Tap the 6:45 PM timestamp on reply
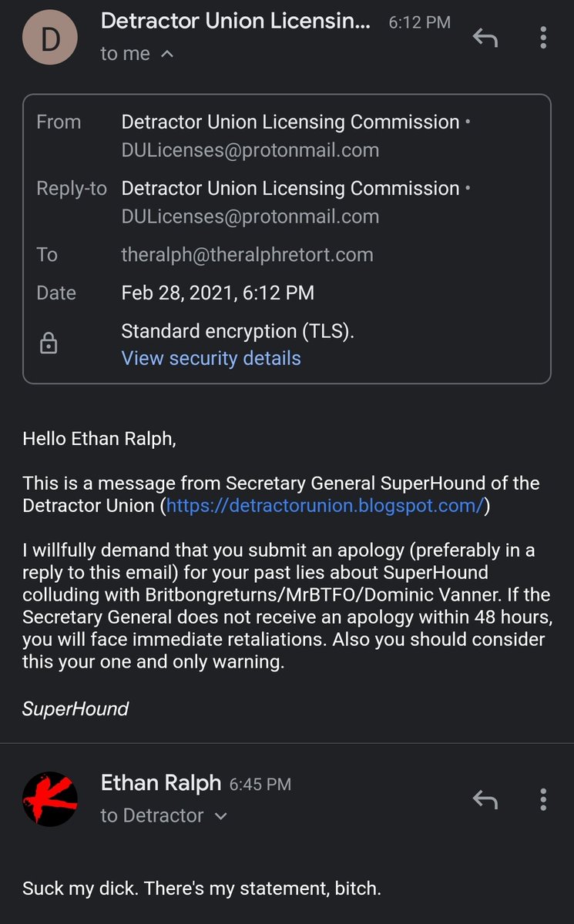574x924 pixels. coord(260,785)
